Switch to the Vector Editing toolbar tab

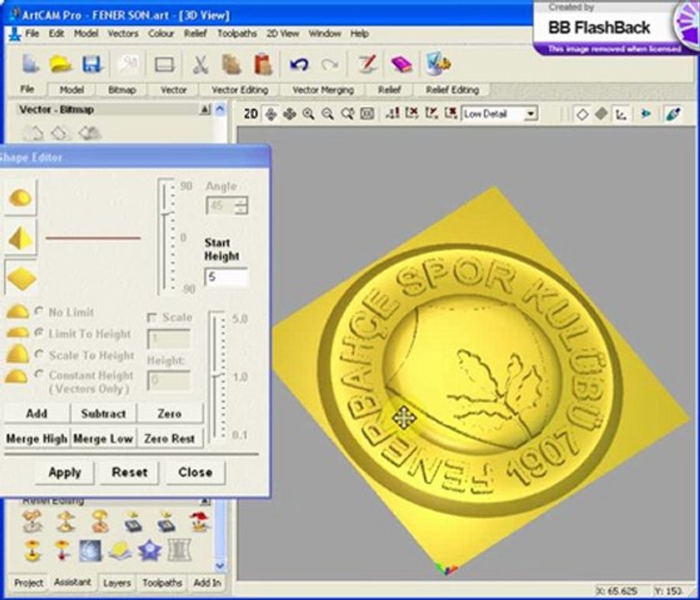coord(240,90)
